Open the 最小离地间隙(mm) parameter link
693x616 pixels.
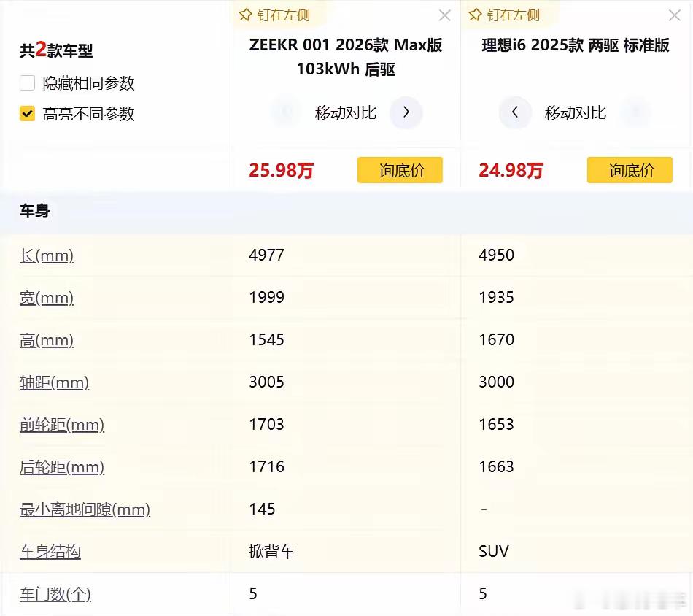point(85,509)
